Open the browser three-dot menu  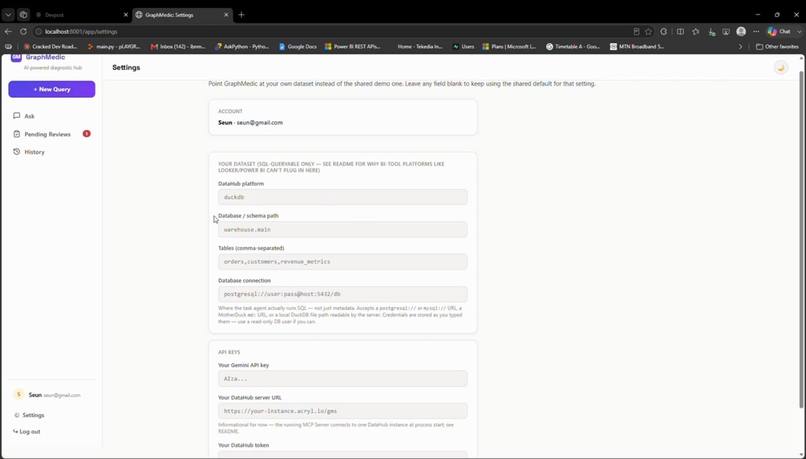756,31
